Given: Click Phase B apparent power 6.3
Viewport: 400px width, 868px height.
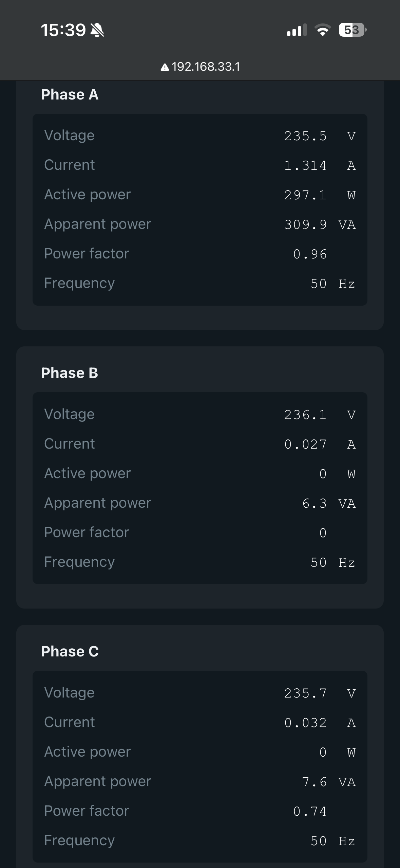Looking at the screenshot, I should pyautogui.click(x=314, y=504).
